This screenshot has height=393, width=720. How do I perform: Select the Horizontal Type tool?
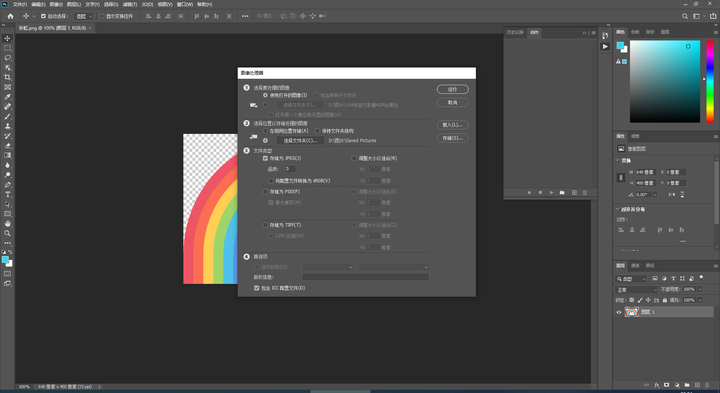pos(7,194)
